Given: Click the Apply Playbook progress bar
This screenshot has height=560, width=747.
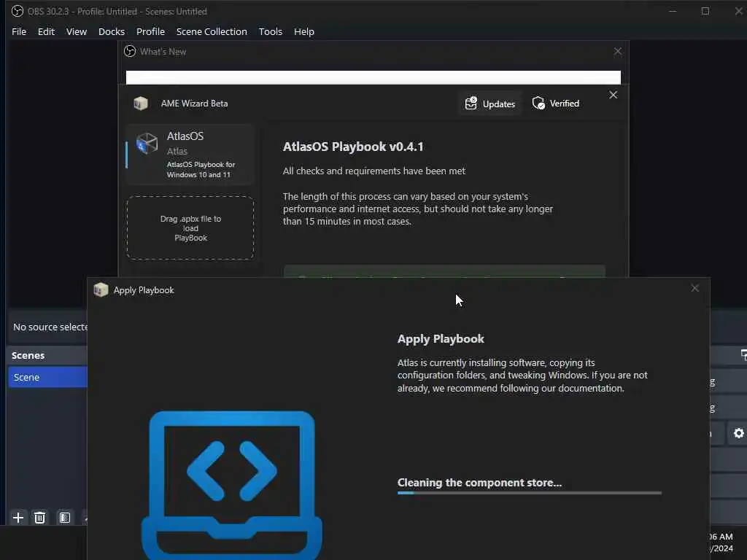Looking at the screenshot, I should pyautogui.click(x=530, y=494).
